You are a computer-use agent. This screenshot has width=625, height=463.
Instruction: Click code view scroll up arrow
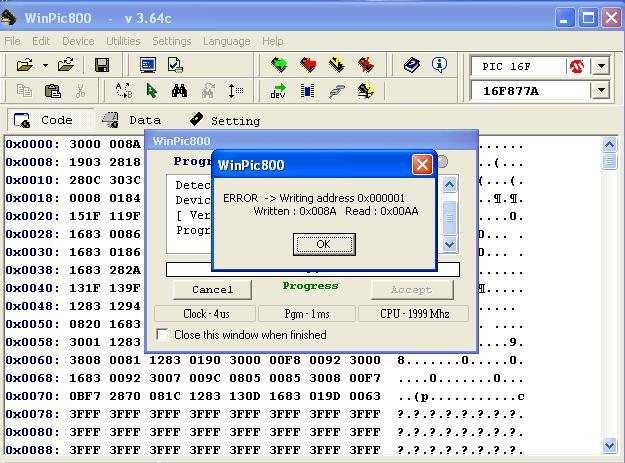pos(609,145)
